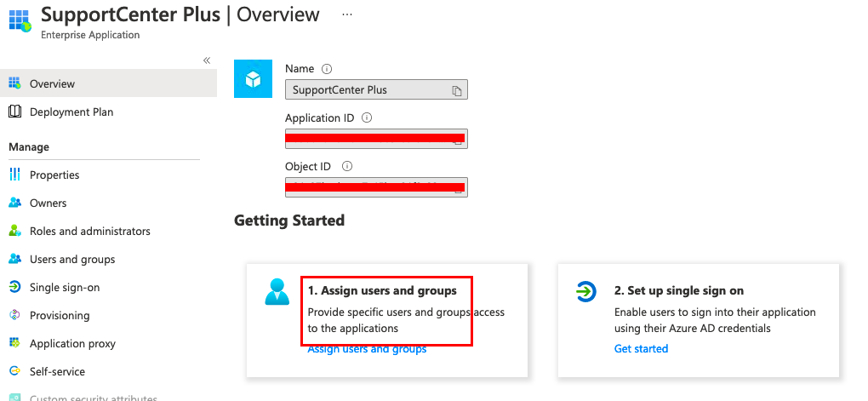This screenshot has width=868, height=401.
Task: Select Users and groups in sidebar
Action: [72, 259]
